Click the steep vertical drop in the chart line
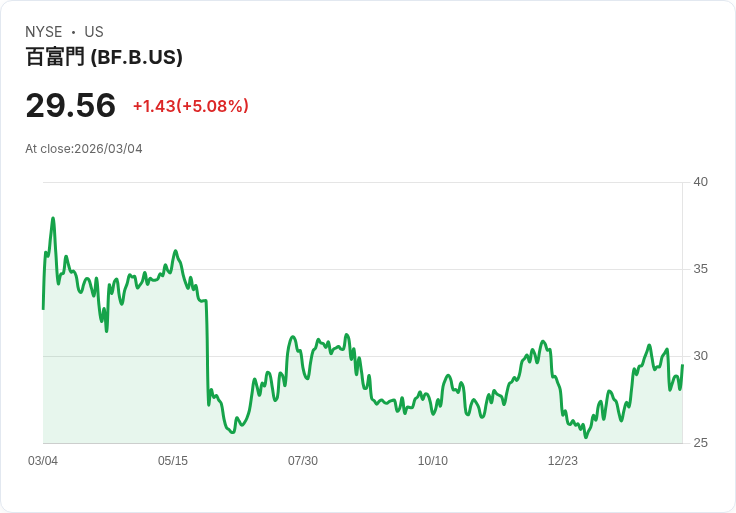Screen dimensions: 736x513 (x=207, y=350)
